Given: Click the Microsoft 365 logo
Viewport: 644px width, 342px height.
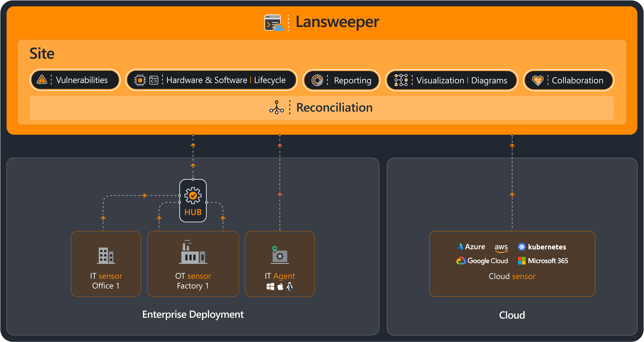Looking at the screenshot, I should point(522,261).
